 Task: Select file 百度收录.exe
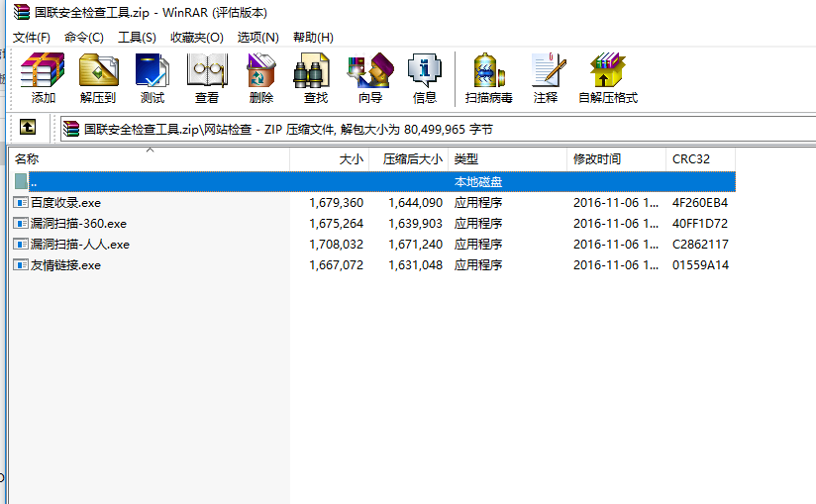tap(65, 203)
